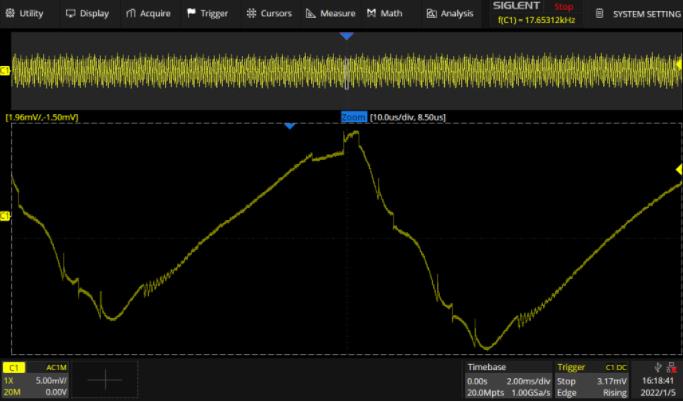683x402 pixels.
Task: Click the add channel plus box
Action: tap(105, 381)
